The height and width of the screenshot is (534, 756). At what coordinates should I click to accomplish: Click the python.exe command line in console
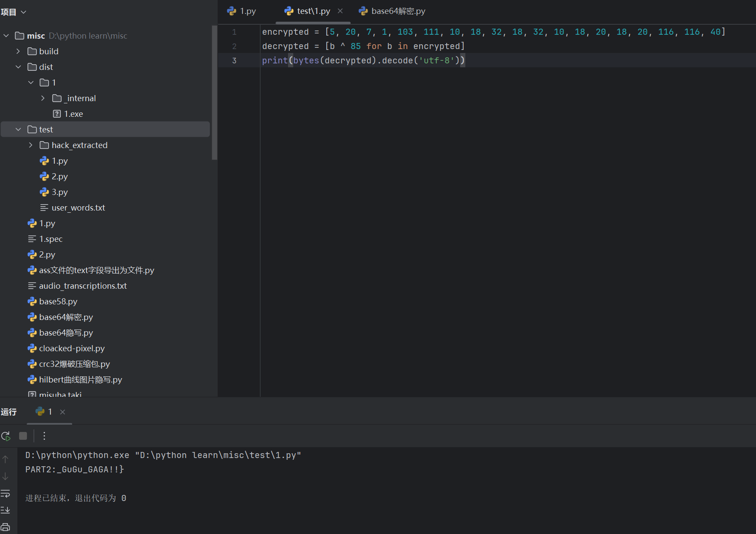163,455
